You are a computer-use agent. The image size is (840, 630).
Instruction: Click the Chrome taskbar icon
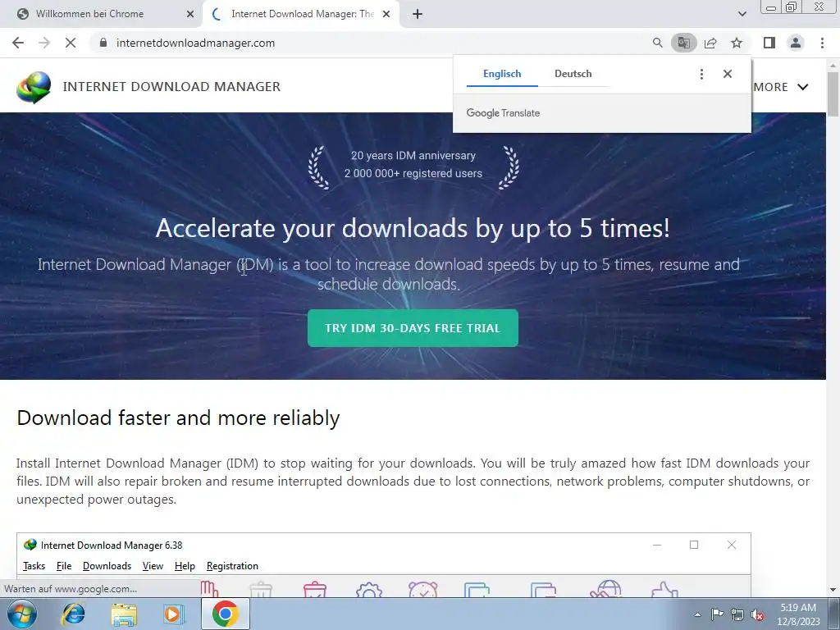tap(226, 614)
